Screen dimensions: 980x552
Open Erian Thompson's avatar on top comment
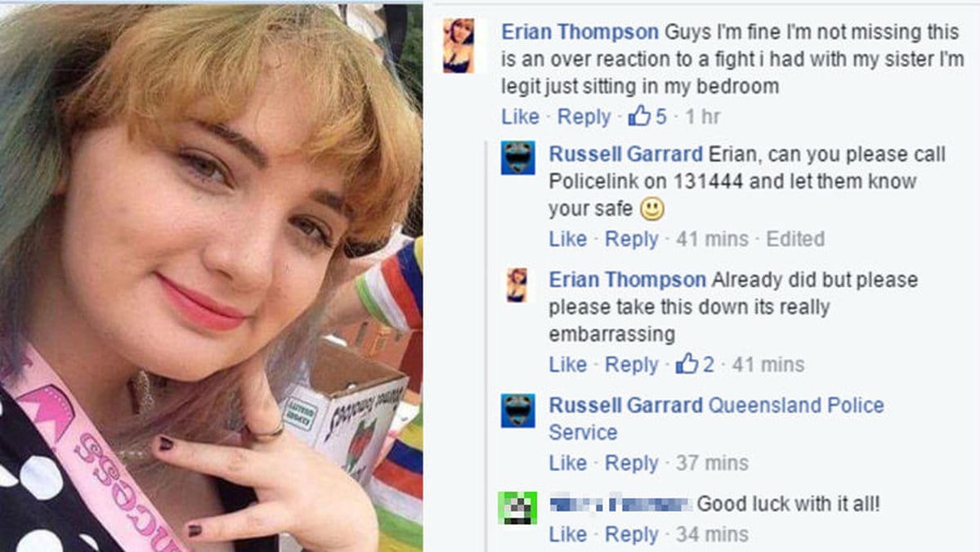point(459,46)
